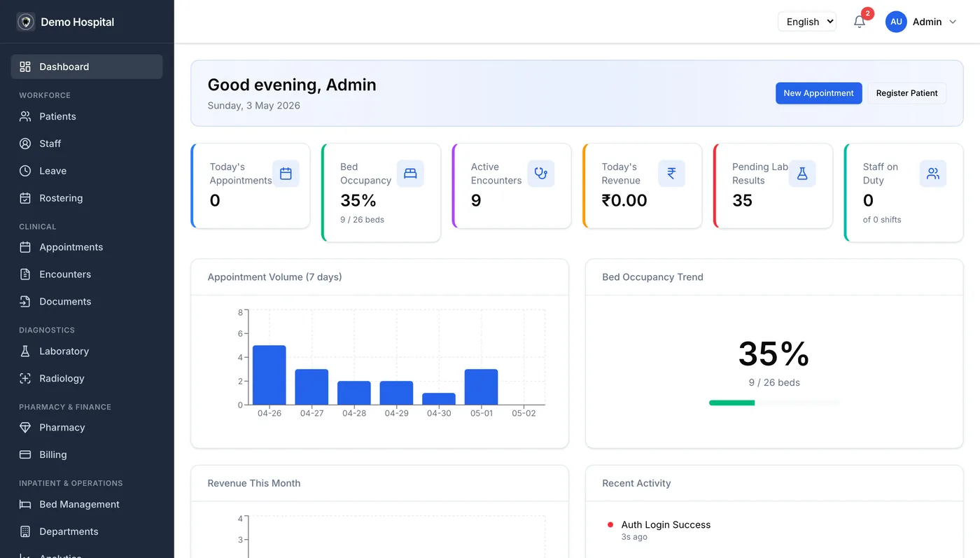This screenshot has width=980, height=558.
Task: Open the notifications bell
Action: (860, 22)
